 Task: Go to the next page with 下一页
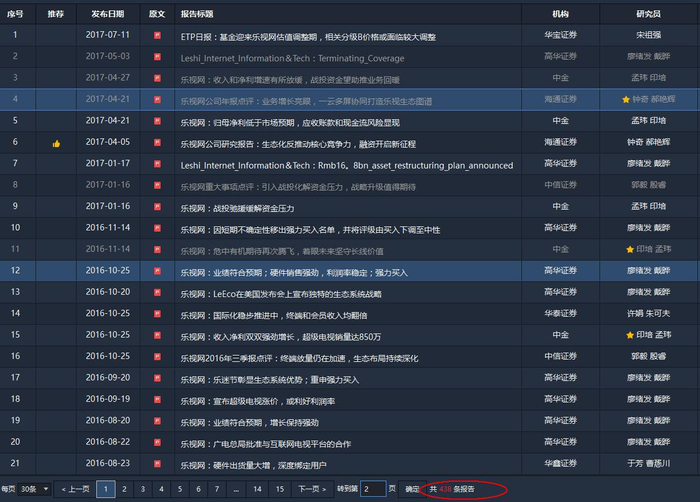point(312,489)
